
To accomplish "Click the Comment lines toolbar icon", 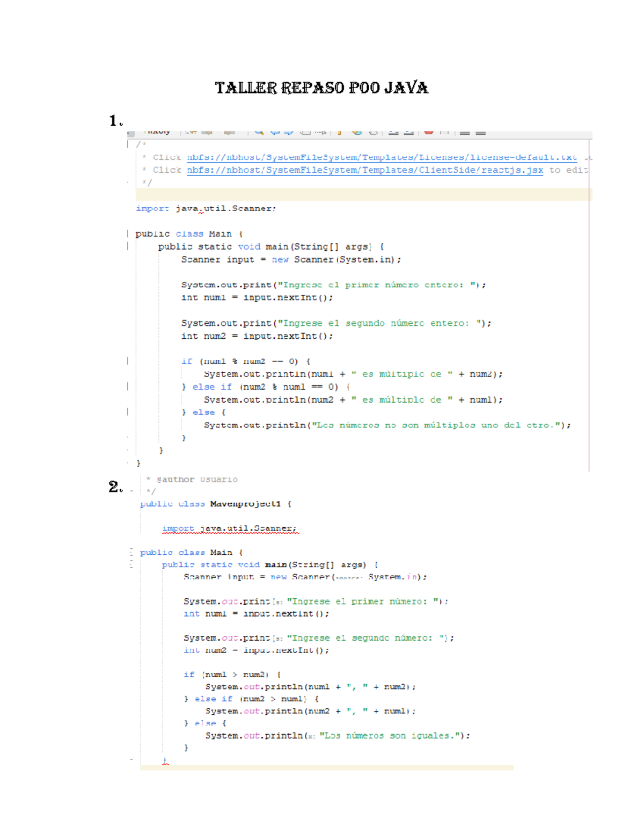I will [465, 132].
